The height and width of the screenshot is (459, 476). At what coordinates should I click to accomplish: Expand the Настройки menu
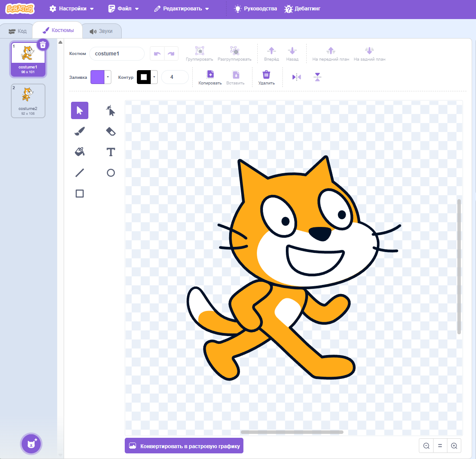point(72,8)
